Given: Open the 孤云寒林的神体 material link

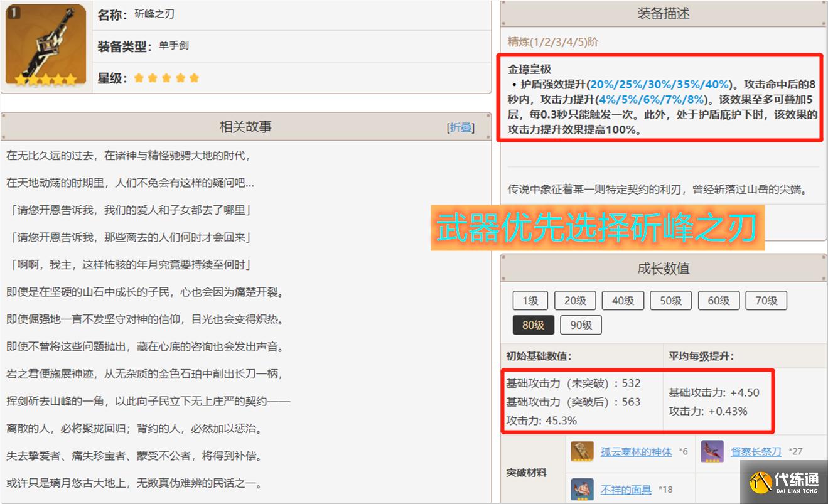Looking at the screenshot, I should [x=636, y=451].
